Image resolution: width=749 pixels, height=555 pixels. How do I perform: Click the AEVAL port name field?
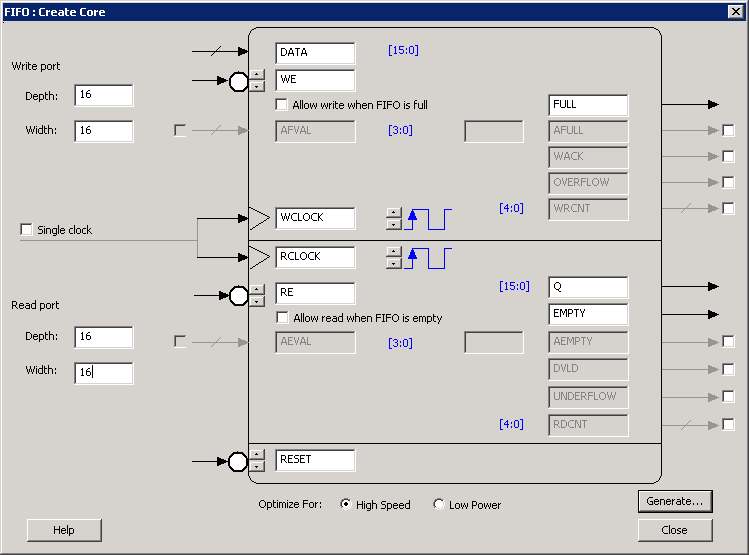(x=315, y=342)
